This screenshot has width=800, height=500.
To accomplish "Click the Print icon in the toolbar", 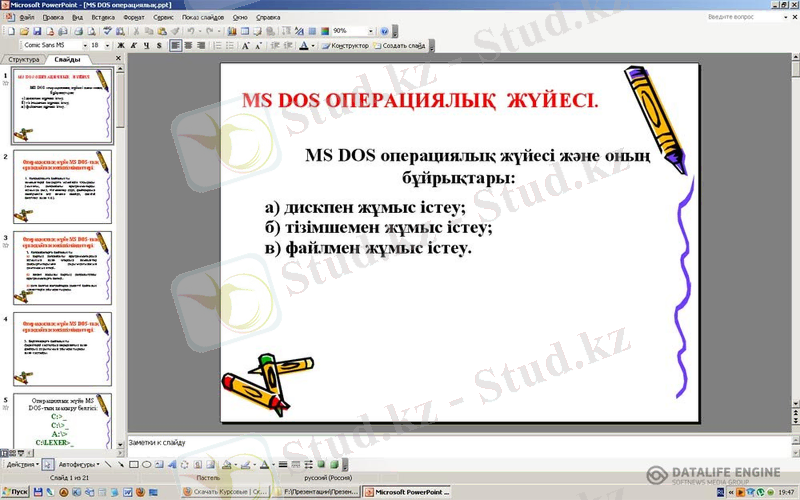I will pyautogui.click(x=78, y=31).
